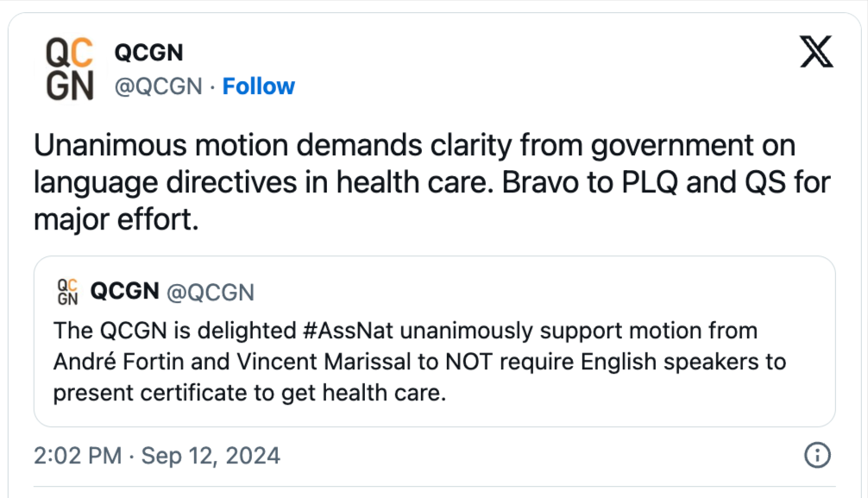The width and height of the screenshot is (868, 498).
Task: Click the @QCGN handle under the name
Action: [158, 86]
